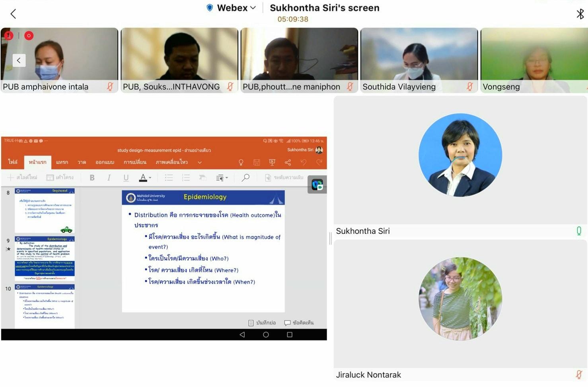
Task: Click the red recording indicator icon
Action: (x=29, y=36)
